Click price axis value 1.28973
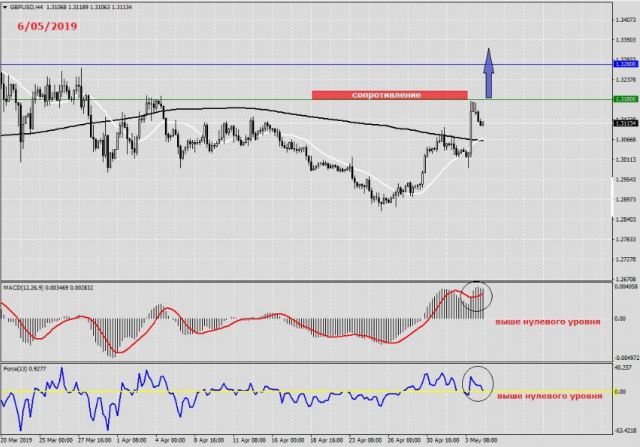The width and height of the screenshot is (640, 447). (x=626, y=200)
